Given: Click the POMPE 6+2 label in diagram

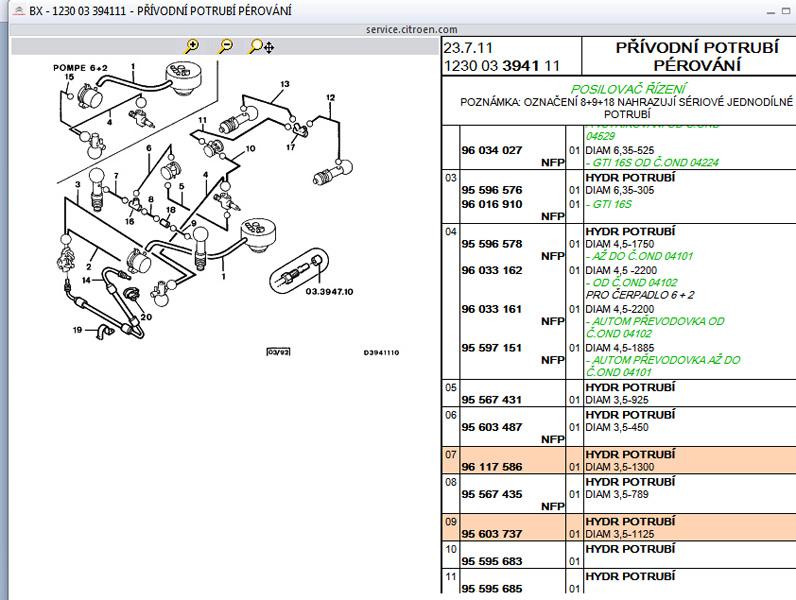Looking at the screenshot, I should coord(80,68).
